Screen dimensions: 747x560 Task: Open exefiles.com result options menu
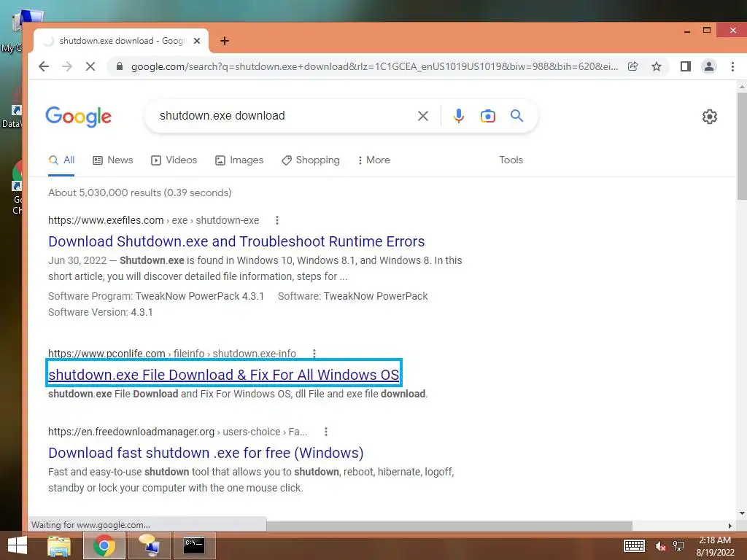point(276,220)
